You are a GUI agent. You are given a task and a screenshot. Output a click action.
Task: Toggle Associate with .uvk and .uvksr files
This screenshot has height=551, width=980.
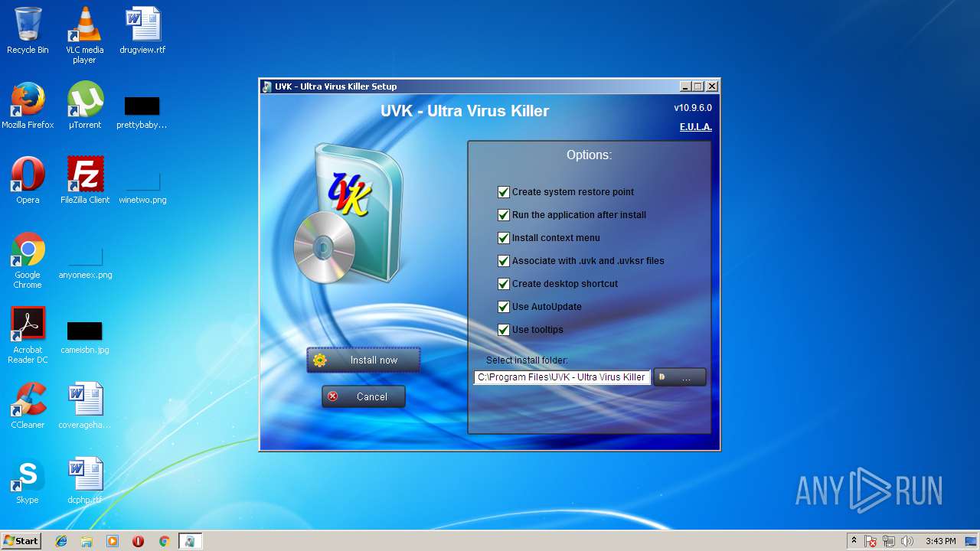click(504, 261)
